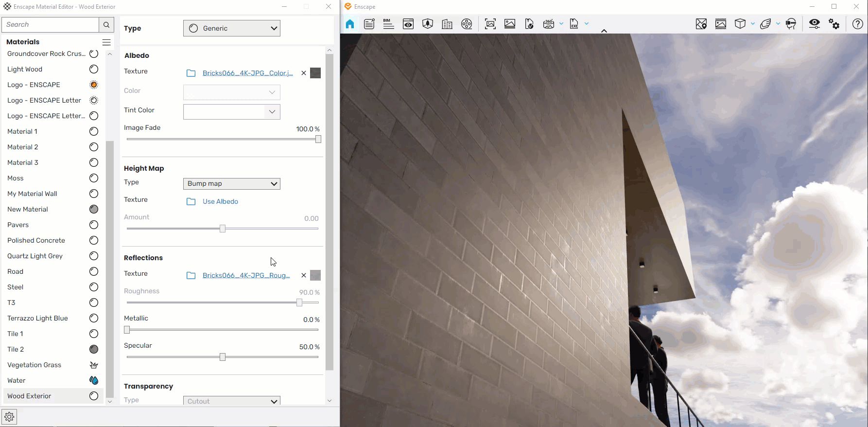Expand the EXE export dropdown arrow
The width and height of the screenshot is (868, 427).
[x=587, y=23]
